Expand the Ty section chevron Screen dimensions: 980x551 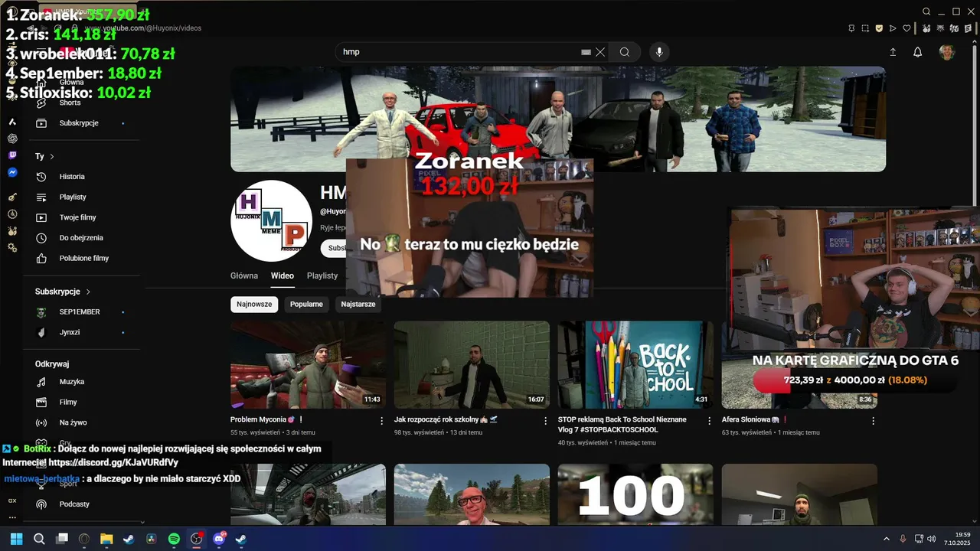coord(52,156)
